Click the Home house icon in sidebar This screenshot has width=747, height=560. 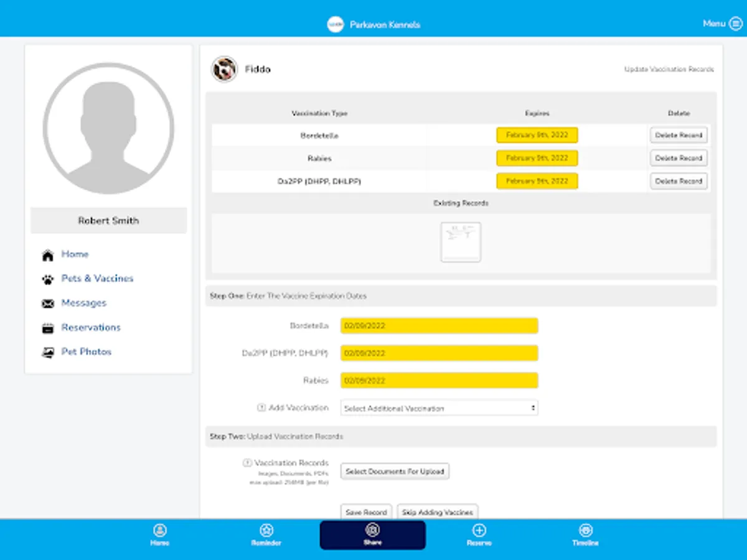coord(48,255)
